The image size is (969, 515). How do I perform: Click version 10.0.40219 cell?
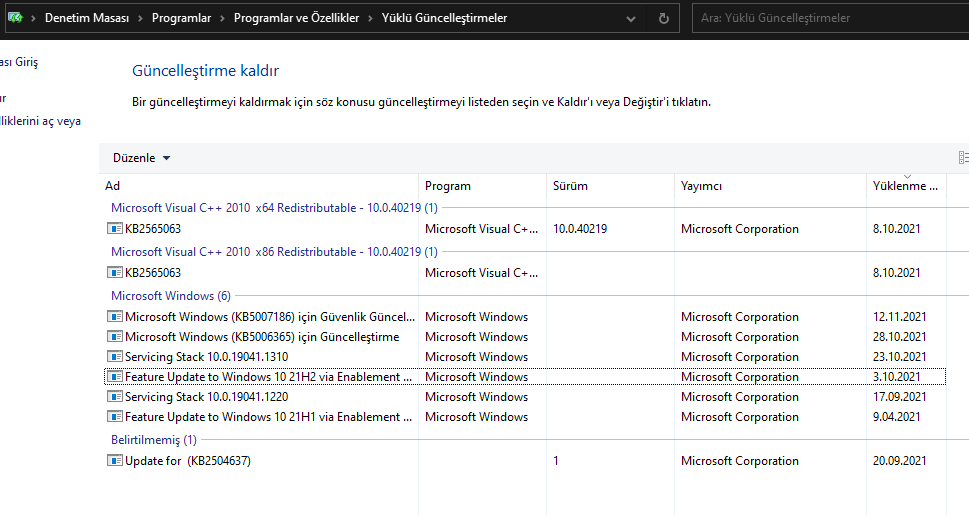[x=580, y=229]
